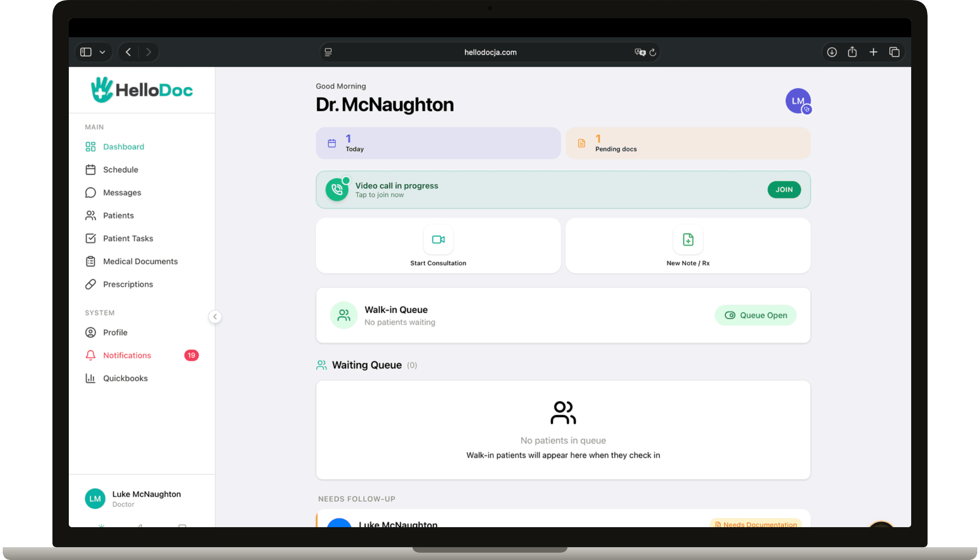Select Patient Tasks in sidebar
Viewport: 980px width, 560px height.
tap(142, 238)
